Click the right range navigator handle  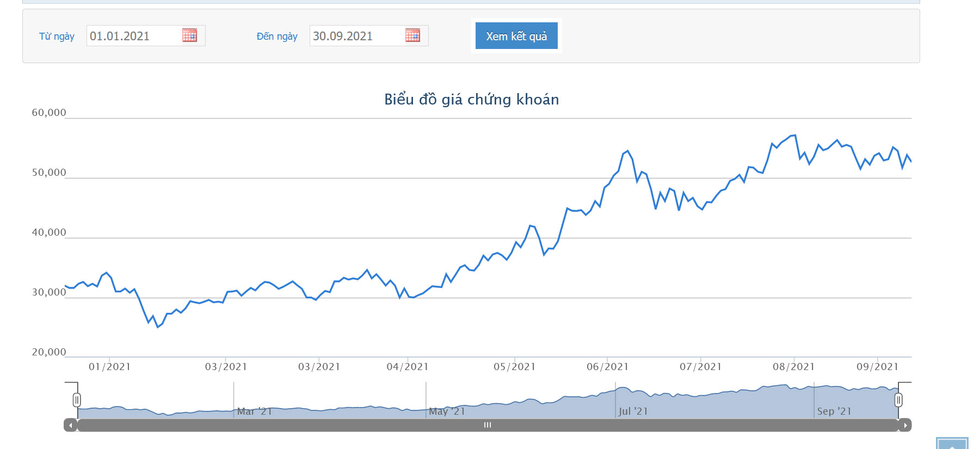pos(898,400)
